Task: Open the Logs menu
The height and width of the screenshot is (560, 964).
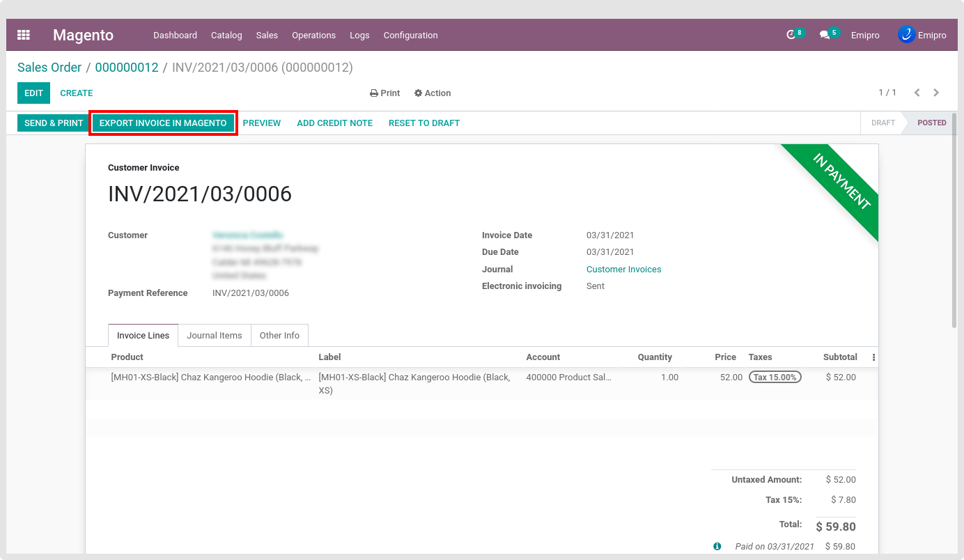Action: (x=359, y=35)
